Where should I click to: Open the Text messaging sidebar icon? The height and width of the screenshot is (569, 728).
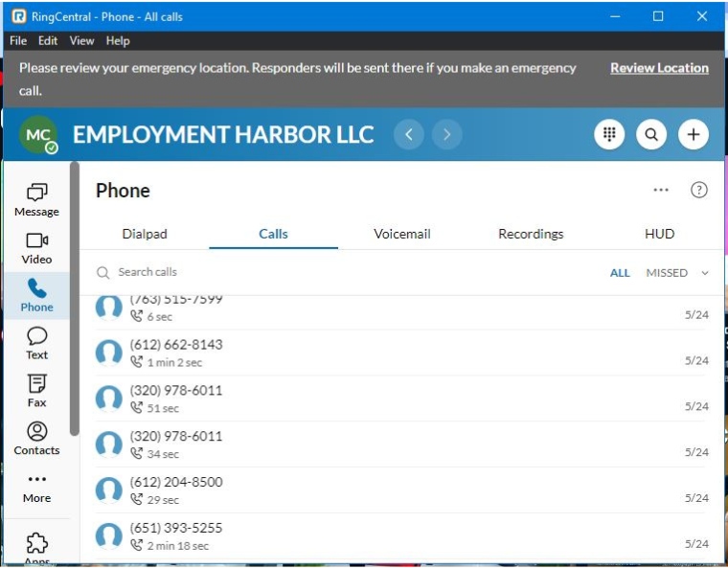click(x=36, y=344)
